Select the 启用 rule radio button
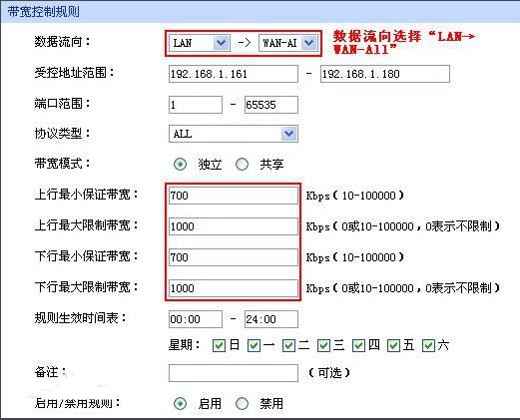520x420 pixels. (181, 403)
